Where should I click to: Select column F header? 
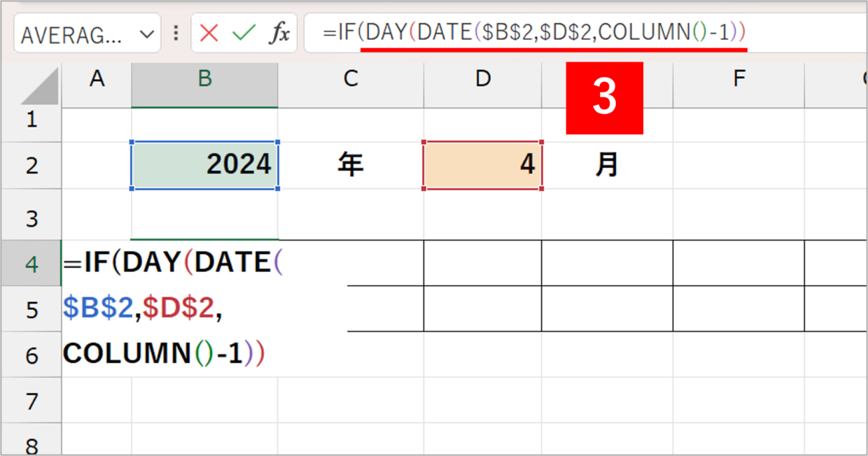(738, 79)
